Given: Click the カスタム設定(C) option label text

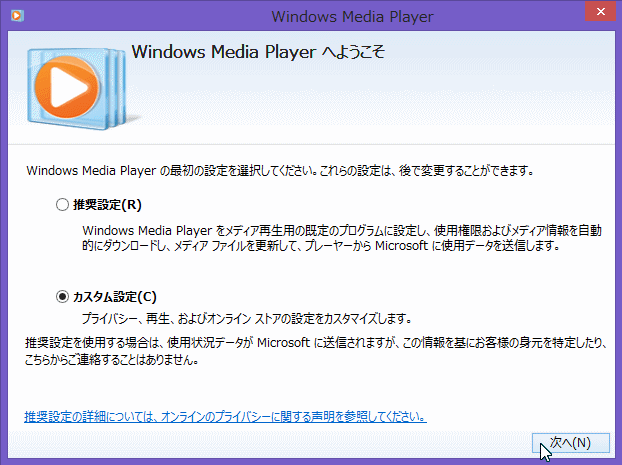Looking at the screenshot, I should pyautogui.click(x=115, y=296).
